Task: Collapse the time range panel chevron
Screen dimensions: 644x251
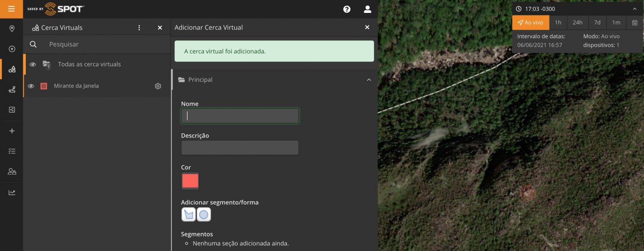Action: [x=635, y=9]
